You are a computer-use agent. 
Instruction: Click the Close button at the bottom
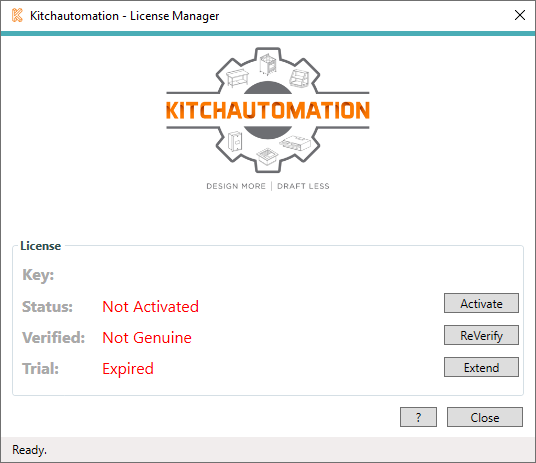tap(485, 417)
